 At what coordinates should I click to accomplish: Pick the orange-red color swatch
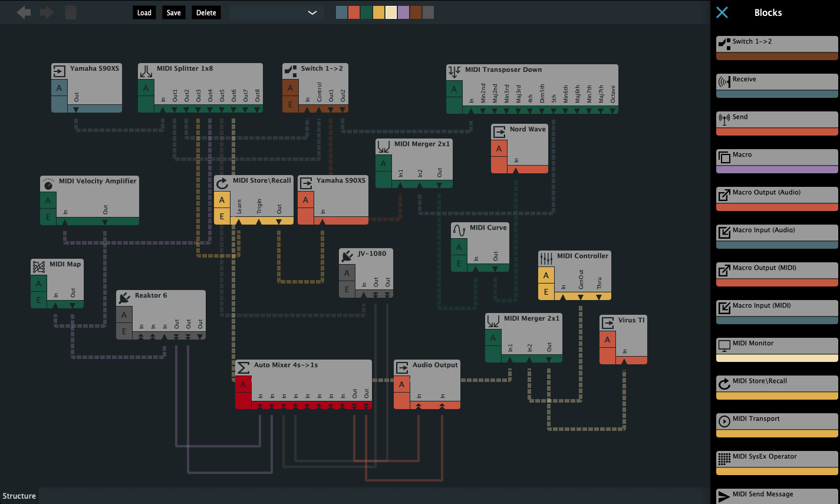[354, 12]
